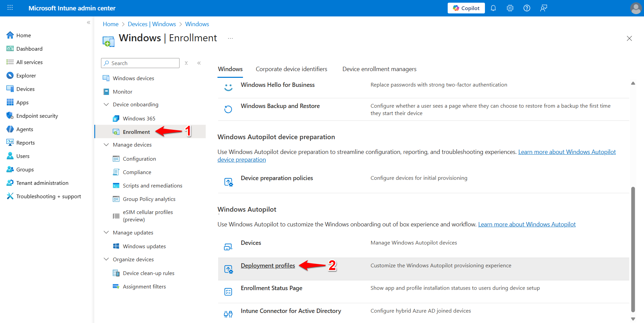Open Dashboard from the left navigation
This screenshot has width=644, height=323.
(x=29, y=49)
